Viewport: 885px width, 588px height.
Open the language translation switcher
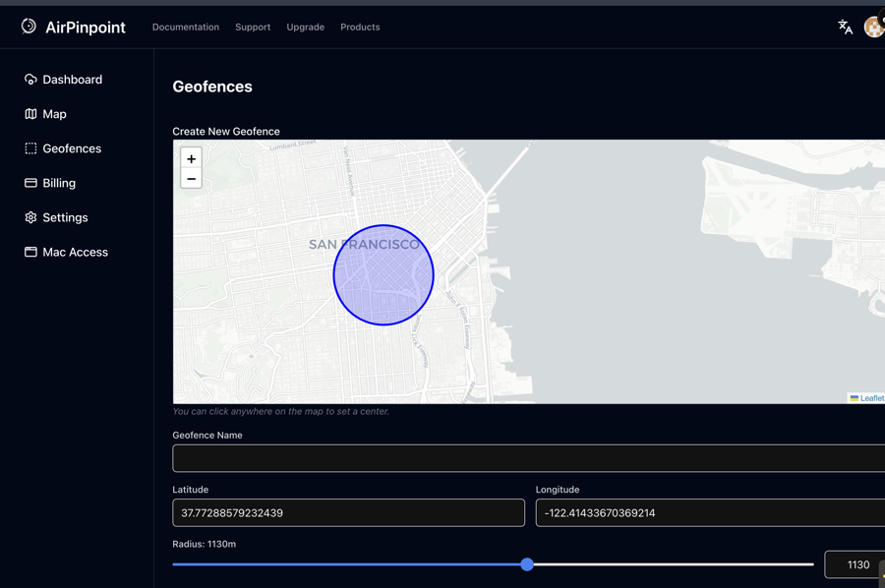(x=845, y=27)
